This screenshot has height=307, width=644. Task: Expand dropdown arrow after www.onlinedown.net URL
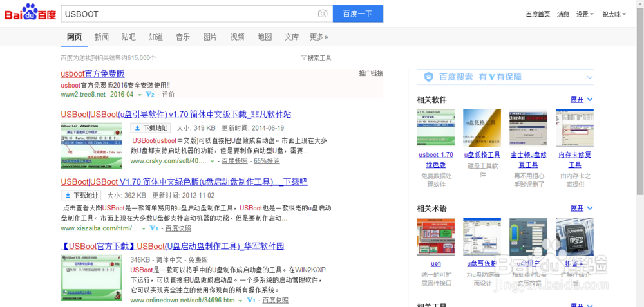coord(241,301)
